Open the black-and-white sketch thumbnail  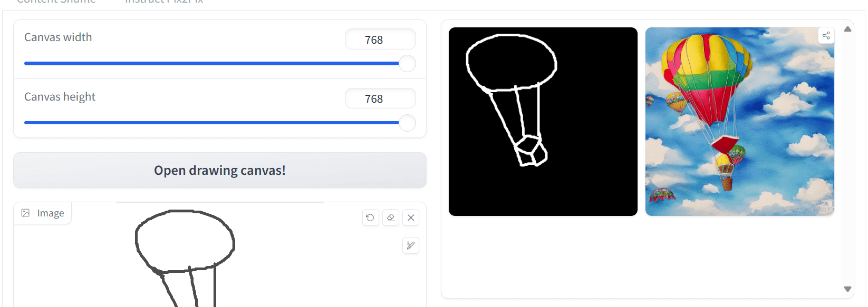543,122
